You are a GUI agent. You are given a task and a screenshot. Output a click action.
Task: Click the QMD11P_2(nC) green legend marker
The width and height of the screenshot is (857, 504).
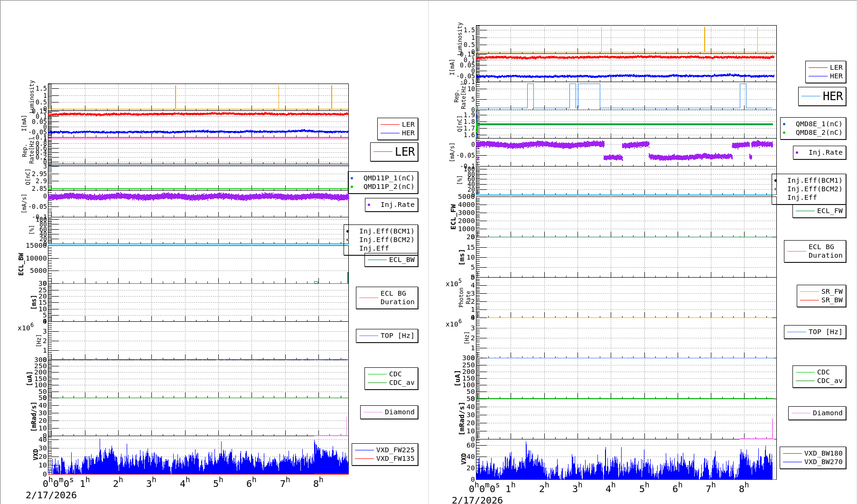point(352,187)
